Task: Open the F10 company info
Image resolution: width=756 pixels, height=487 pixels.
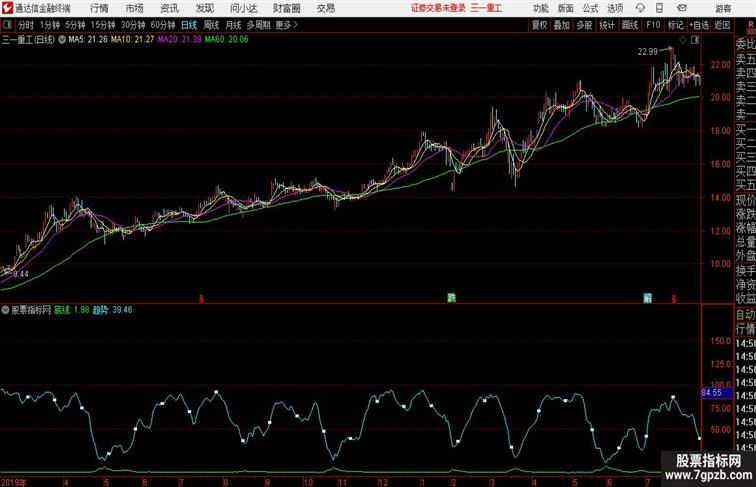Action: 653,25
